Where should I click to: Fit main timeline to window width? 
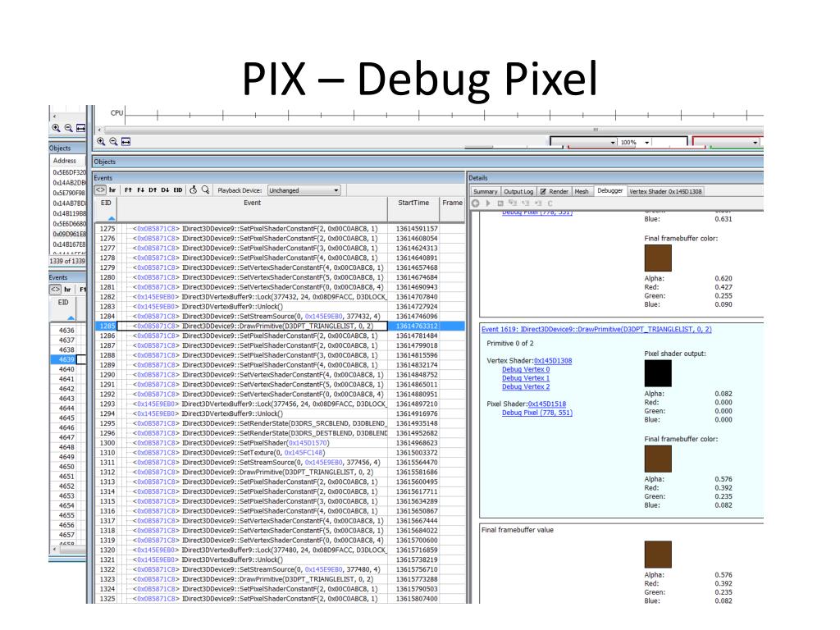coord(126,142)
